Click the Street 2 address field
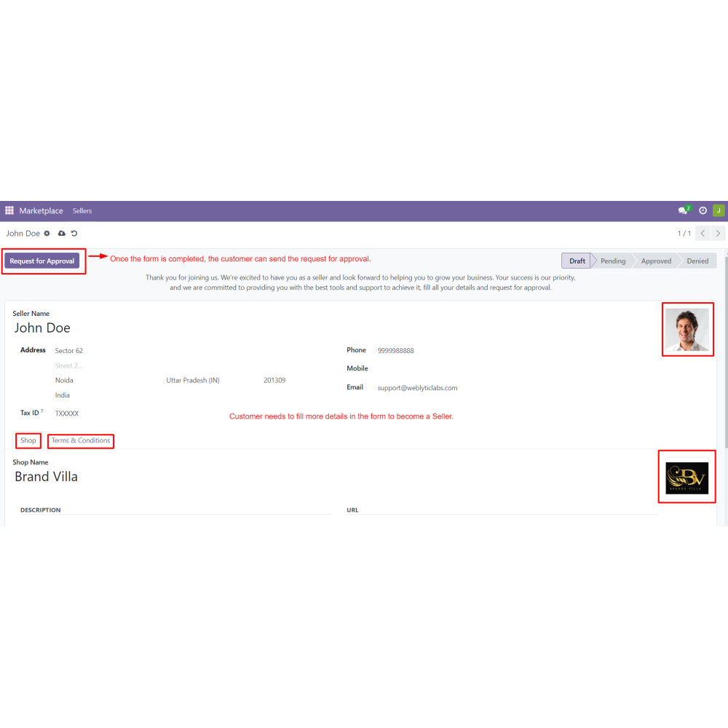 click(68, 365)
